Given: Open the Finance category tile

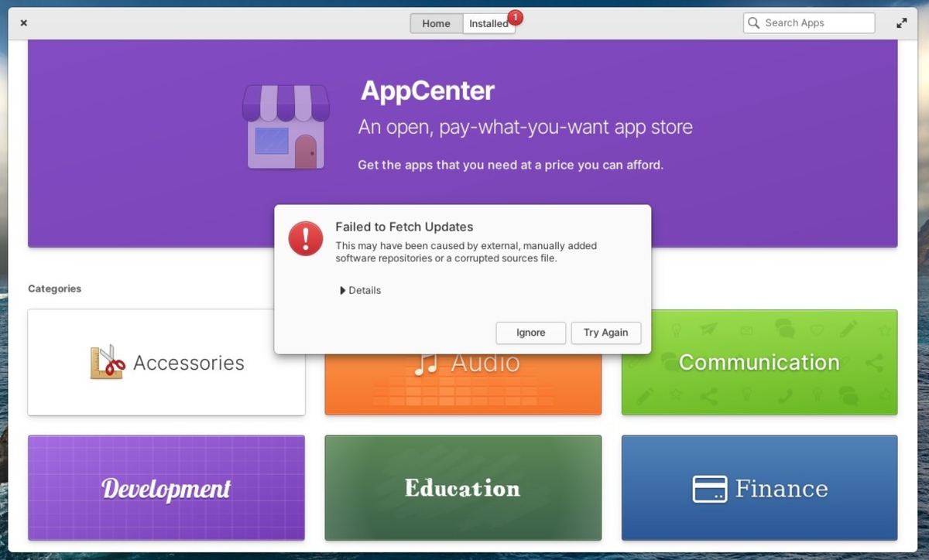Looking at the screenshot, I should pyautogui.click(x=759, y=488).
